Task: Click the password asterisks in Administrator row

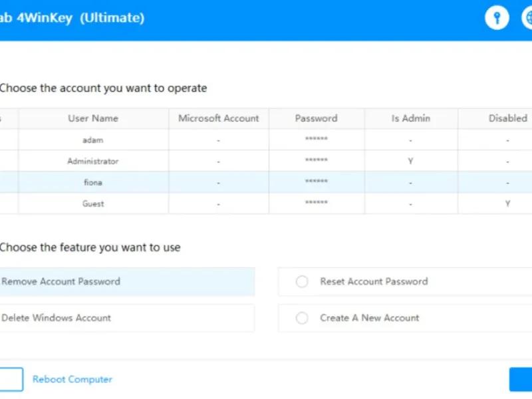Action: coord(317,160)
